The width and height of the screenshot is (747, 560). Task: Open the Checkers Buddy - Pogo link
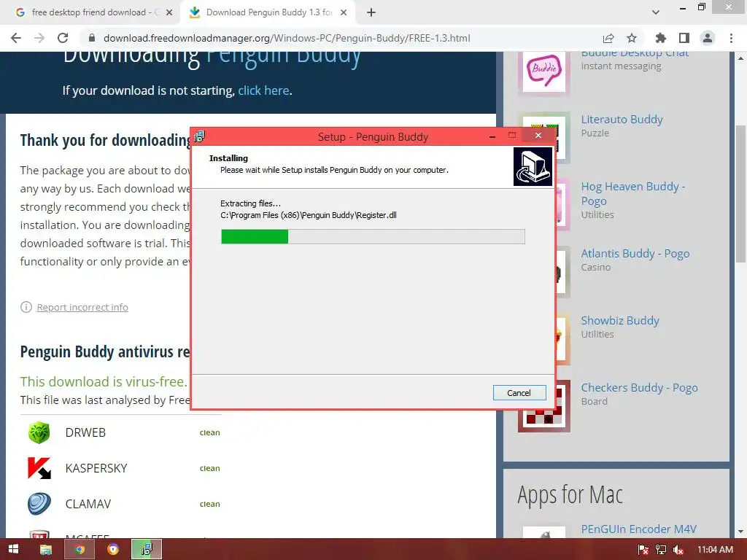pos(639,388)
